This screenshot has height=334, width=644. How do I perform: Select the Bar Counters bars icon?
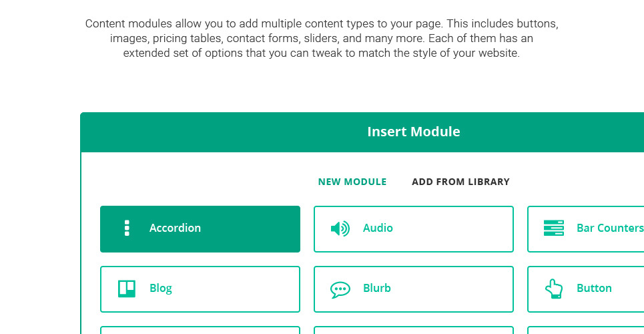[553, 228]
